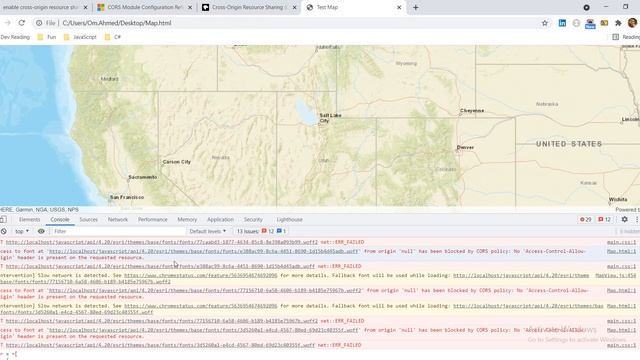
Task: Open the first main.css:1 source link
Action: [x=621, y=242]
